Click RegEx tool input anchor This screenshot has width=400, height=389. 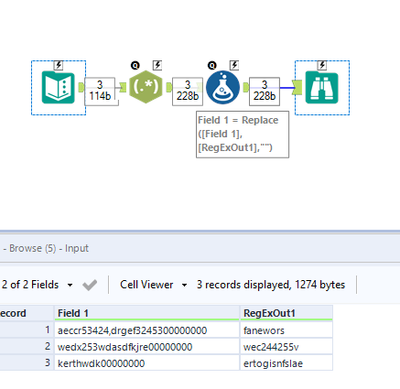coord(123,87)
